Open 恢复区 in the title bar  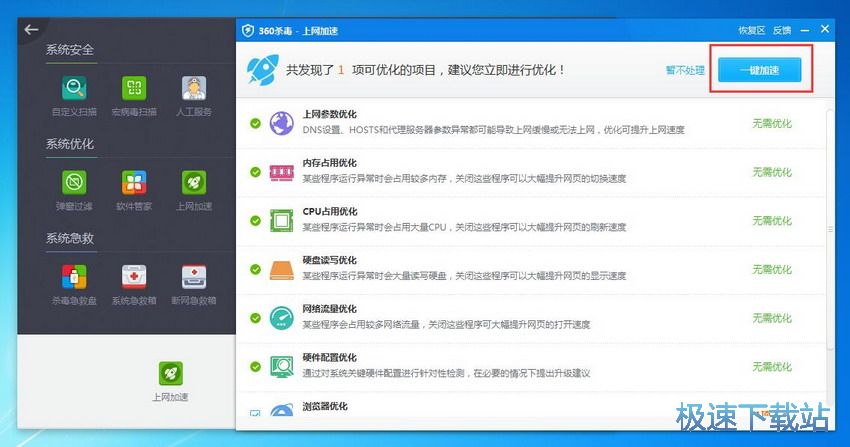(x=751, y=30)
